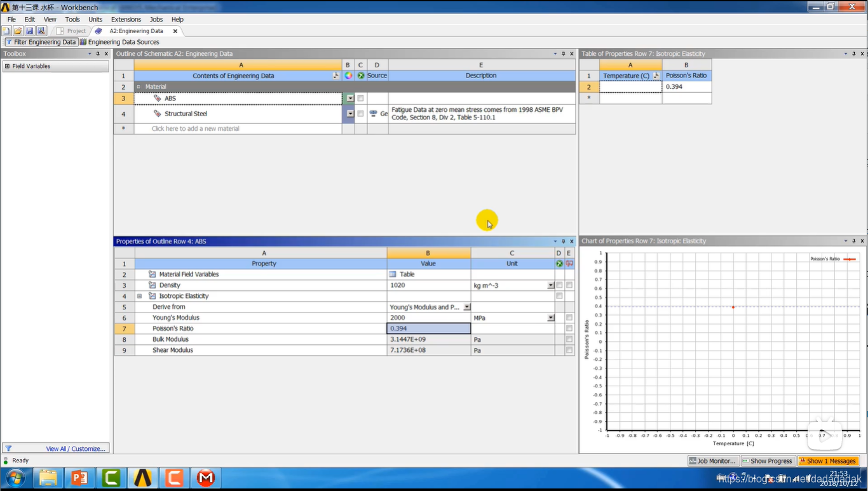Toggle Bulk Modulus column E checkbox
Screen dimensions: 868x491
(569, 339)
